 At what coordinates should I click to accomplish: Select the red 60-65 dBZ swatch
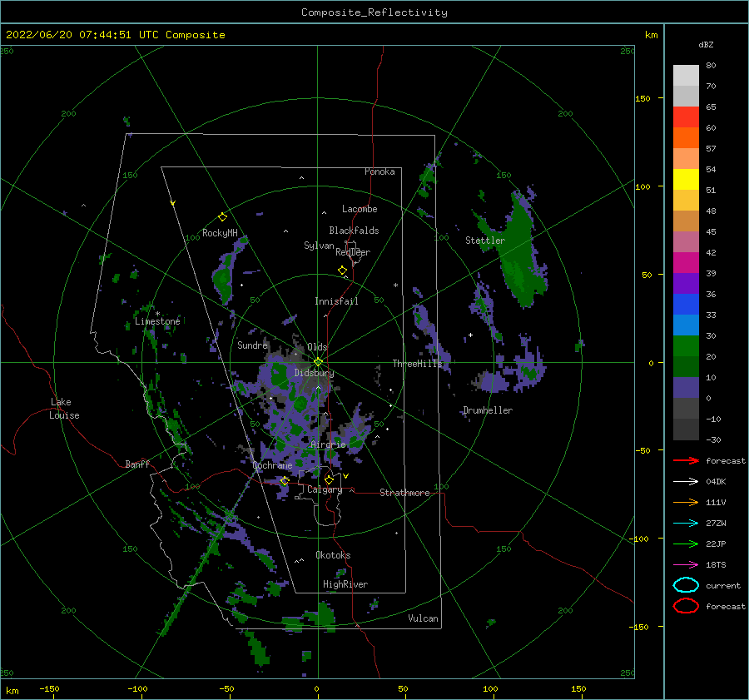(x=686, y=117)
